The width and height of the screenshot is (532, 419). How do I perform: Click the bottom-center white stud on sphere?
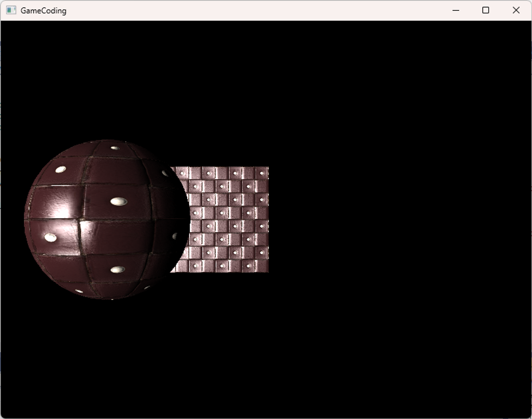click(118, 270)
